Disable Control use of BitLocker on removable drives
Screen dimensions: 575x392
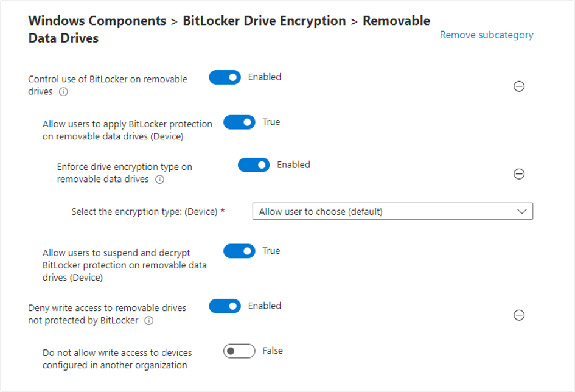pyautogui.click(x=225, y=77)
